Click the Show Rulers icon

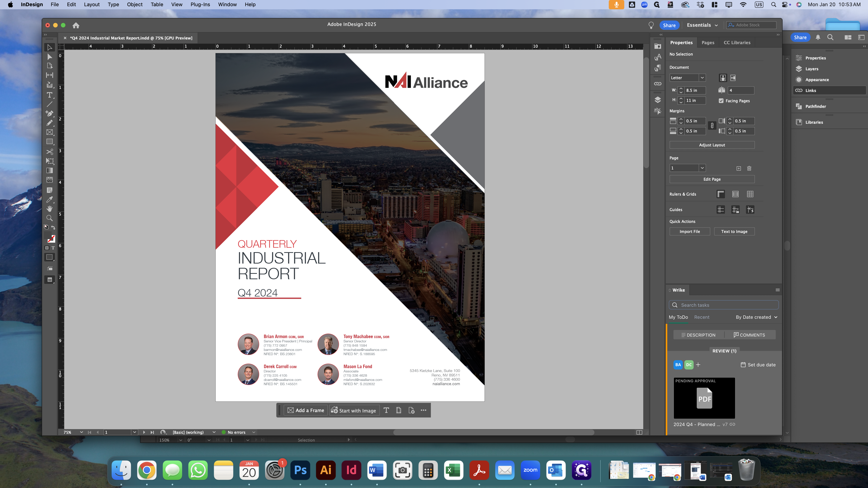(721, 194)
